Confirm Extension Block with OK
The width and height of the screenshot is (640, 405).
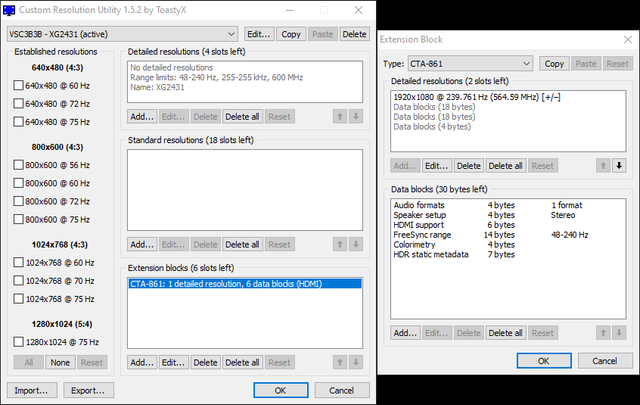(x=544, y=361)
